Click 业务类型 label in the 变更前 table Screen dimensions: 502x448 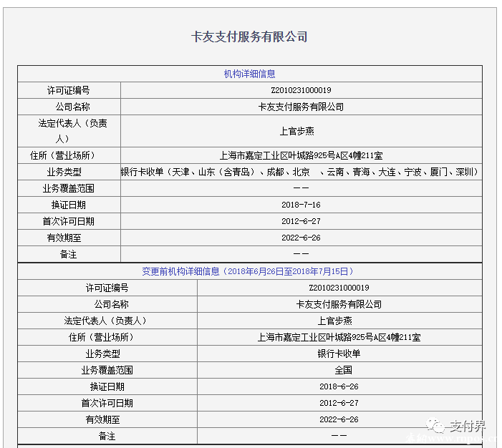pyautogui.click(x=103, y=354)
